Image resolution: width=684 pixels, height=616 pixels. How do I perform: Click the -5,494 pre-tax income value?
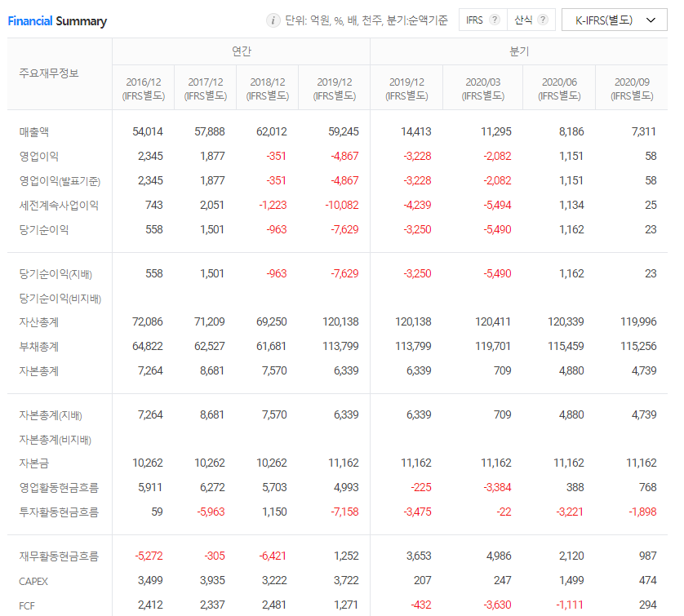pyautogui.click(x=497, y=205)
